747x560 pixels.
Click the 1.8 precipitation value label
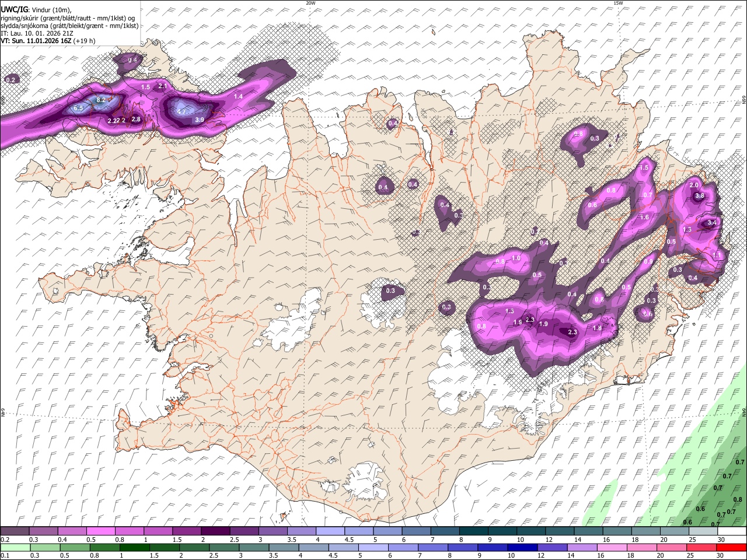(597, 328)
